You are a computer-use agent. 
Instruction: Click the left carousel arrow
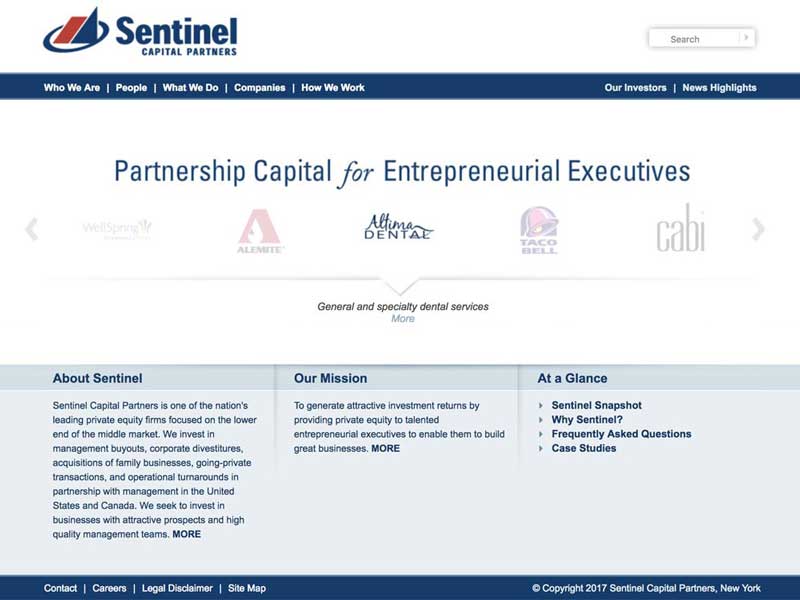tap(30, 228)
